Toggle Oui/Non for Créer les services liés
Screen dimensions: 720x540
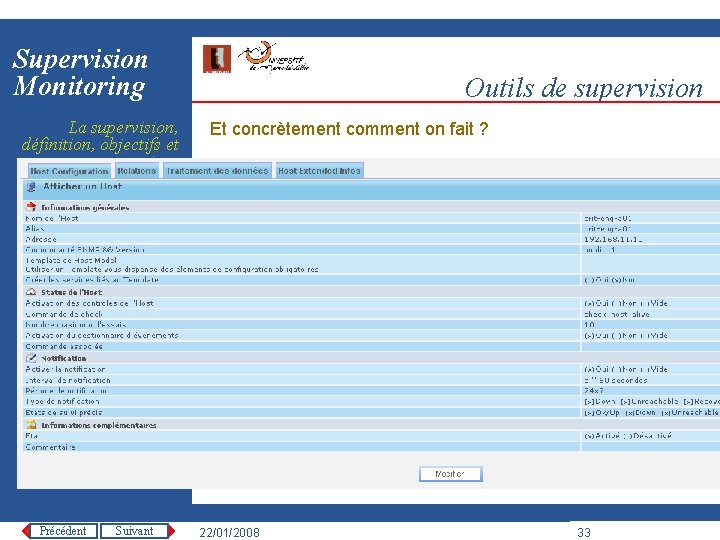pos(609,280)
